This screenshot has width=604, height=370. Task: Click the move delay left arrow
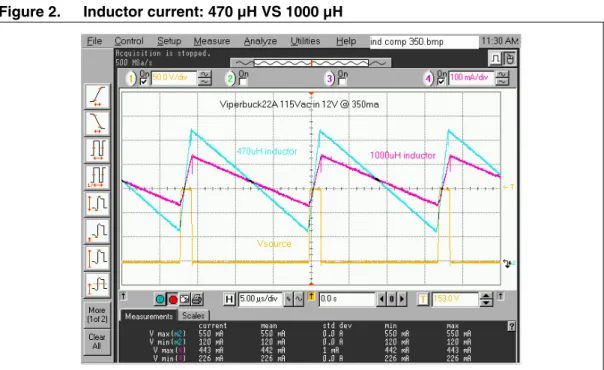(x=381, y=299)
